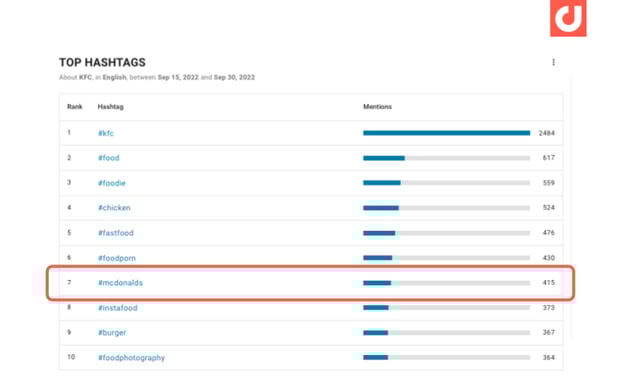Click the orange logo icon
624x390 pixels.
click(x=568, y=18)
